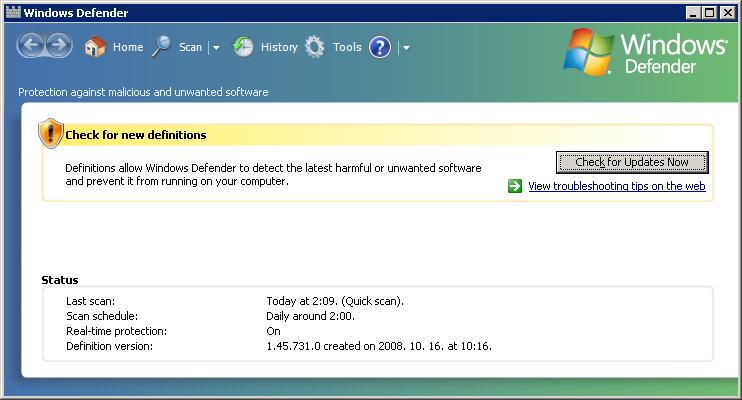Select 'Protection against malicious and unwanted software' text
Image resolution: width=742 pixels, height=400 pixels.
click(143, 92)
